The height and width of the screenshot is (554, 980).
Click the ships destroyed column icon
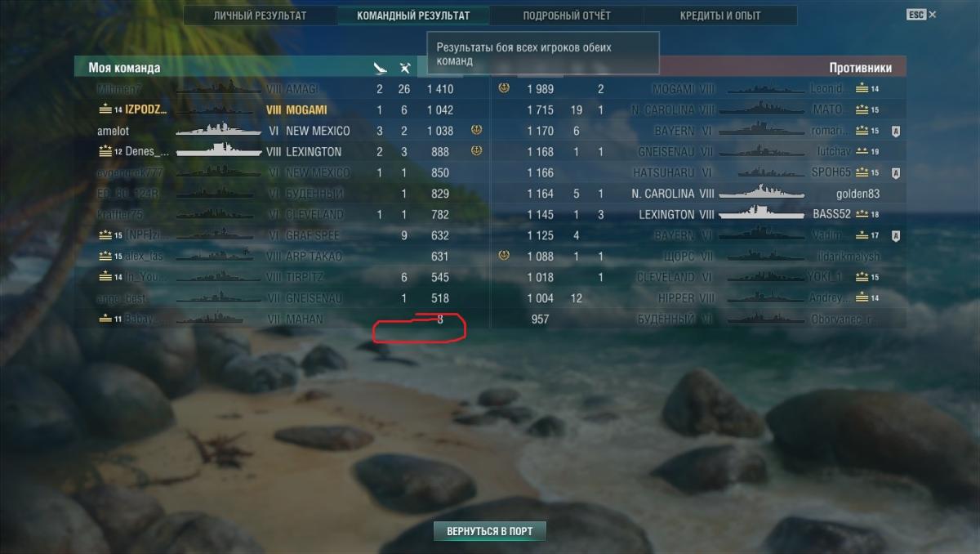click(x=379, y=68)
